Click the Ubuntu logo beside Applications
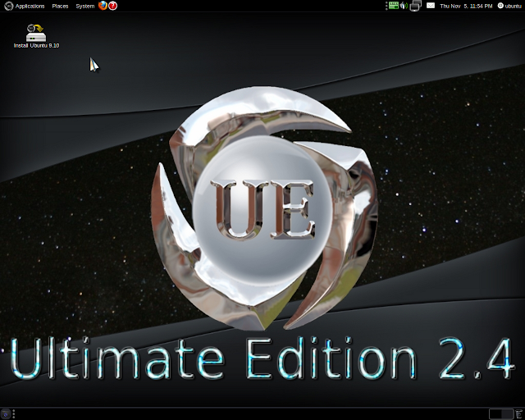525x420 pixels. tap(8, 6)
